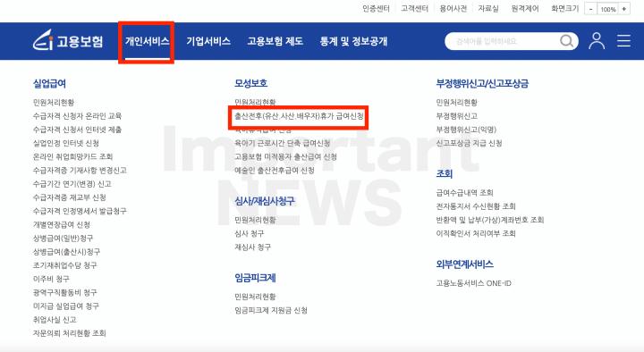Open 심사 청구 link
This screenshot has height=352, width=644.
[x=249, y=233]
